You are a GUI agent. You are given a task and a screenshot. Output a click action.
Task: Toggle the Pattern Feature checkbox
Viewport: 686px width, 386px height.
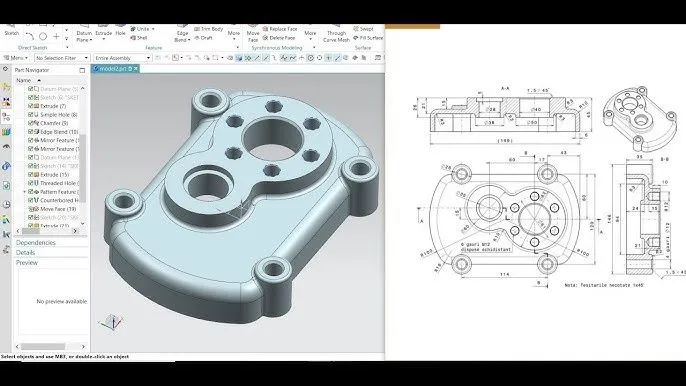[x=31, y=192]
